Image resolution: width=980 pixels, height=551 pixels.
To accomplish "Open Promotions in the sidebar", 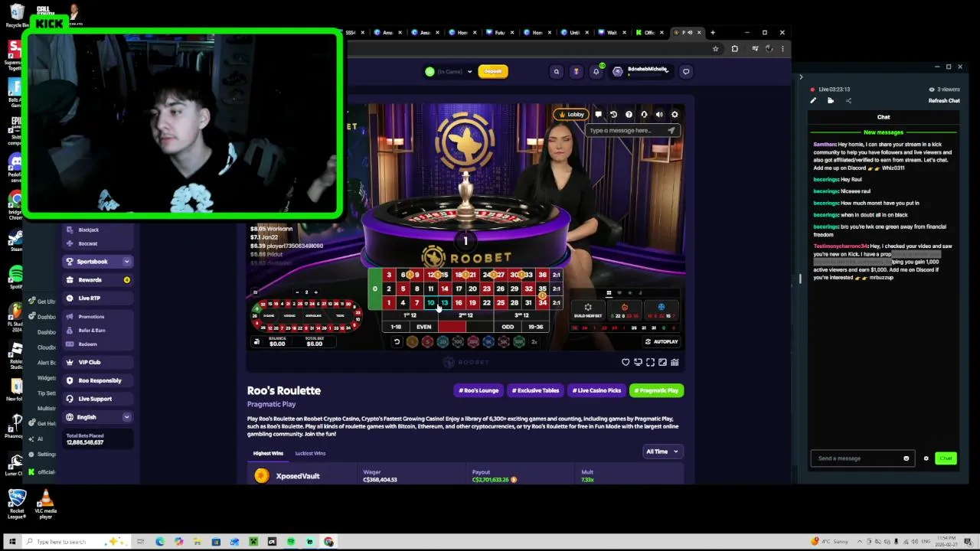I will click(91, 317).
